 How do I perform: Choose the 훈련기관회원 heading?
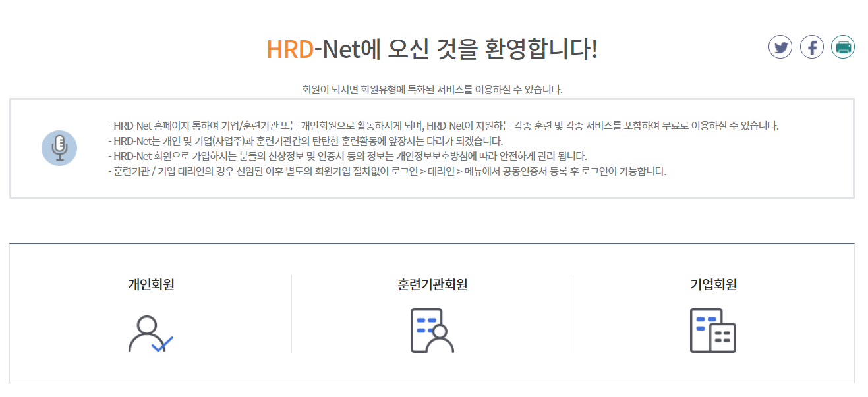tap(432, 285)
